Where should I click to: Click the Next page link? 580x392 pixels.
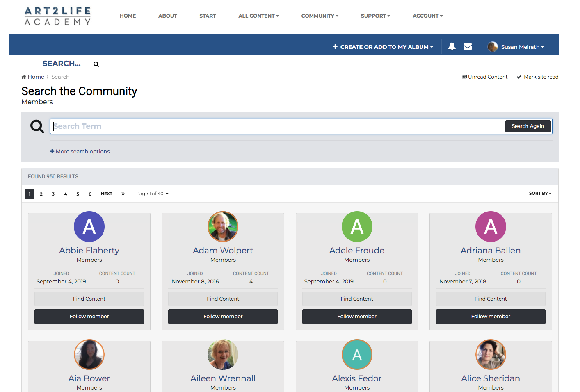106,194
